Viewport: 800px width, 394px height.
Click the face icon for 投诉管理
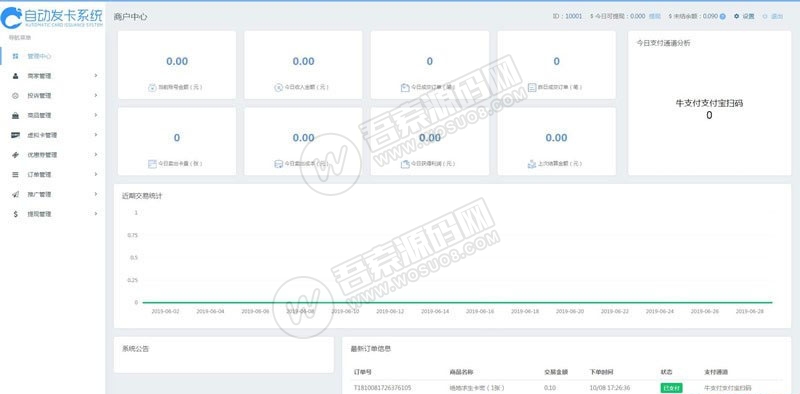[x=15, y=96]
